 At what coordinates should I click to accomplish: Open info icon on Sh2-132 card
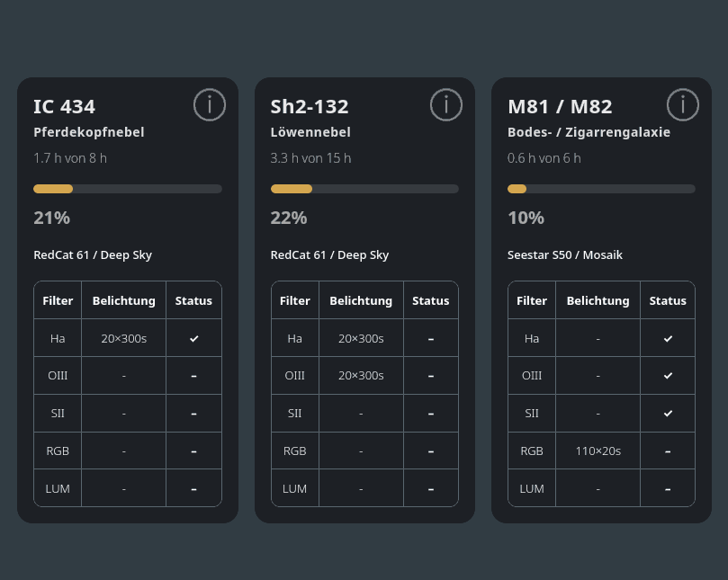tap(446, 105)
